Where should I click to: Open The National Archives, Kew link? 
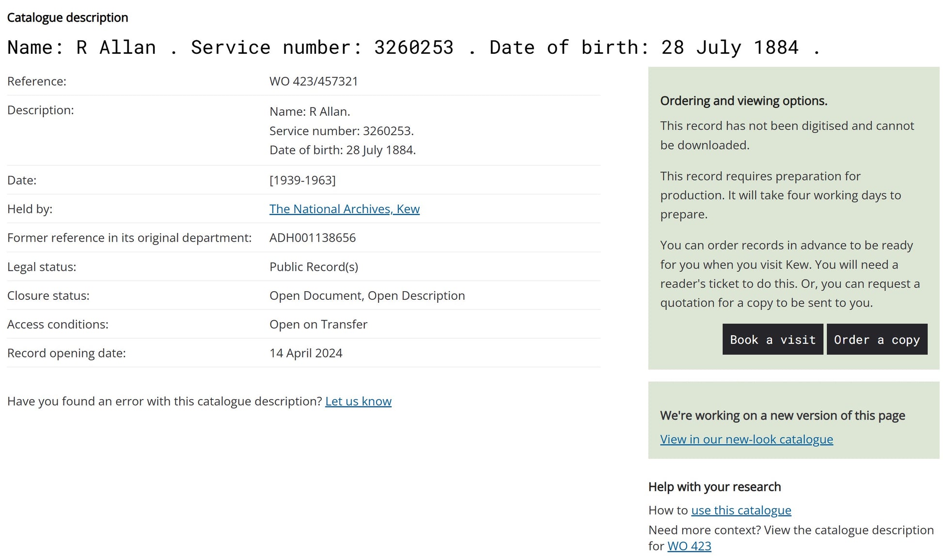point(344,209)
